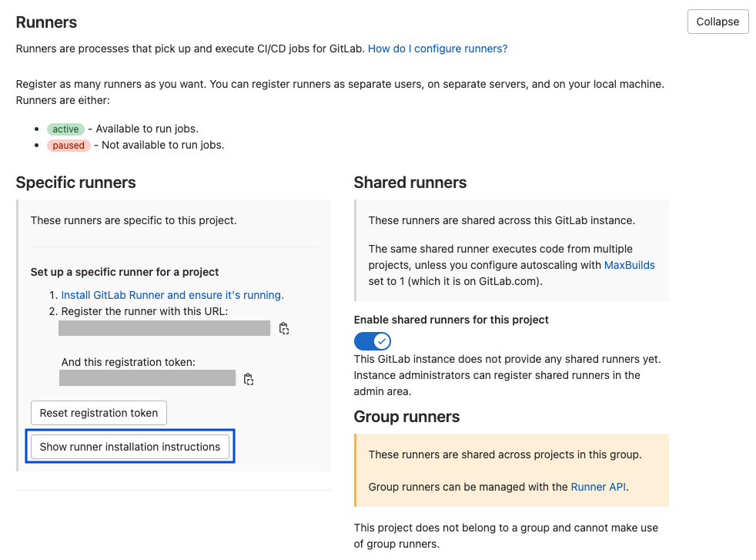Click the Group runners heading
756x560 pixels.
pyautogui.click(x=406, y=417)
